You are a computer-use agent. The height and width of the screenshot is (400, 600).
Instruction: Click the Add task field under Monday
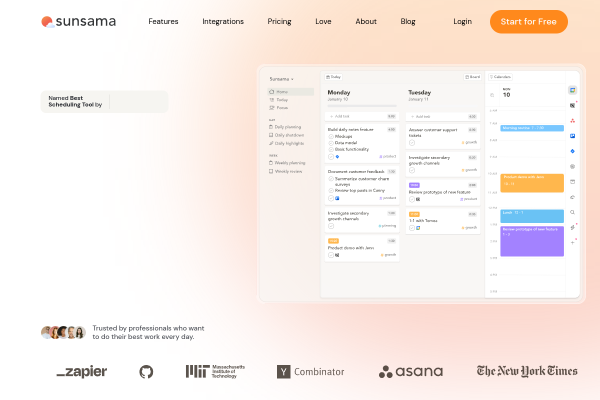(362, 116)
